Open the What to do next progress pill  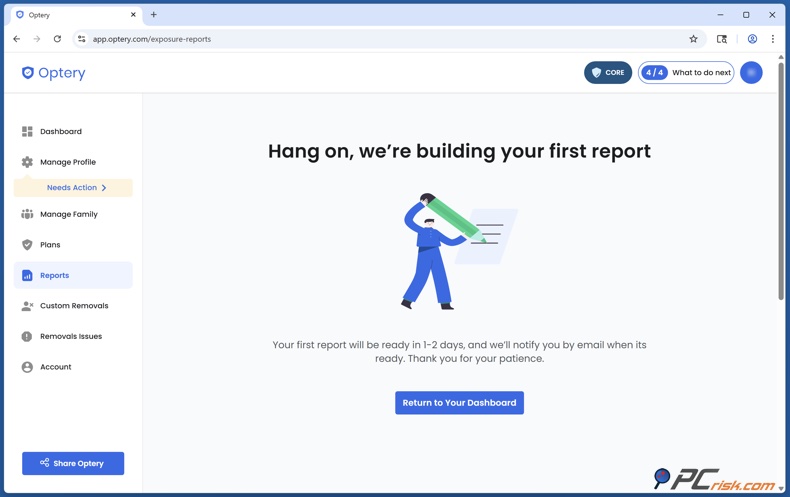click(x=686, y=73)
